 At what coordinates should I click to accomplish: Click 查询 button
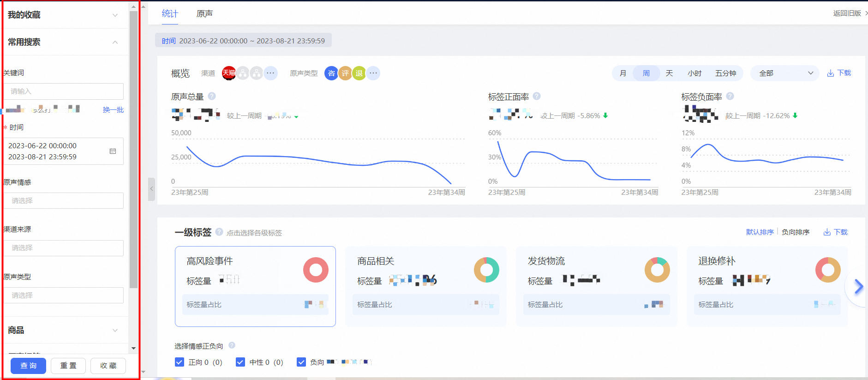[28, 365]
